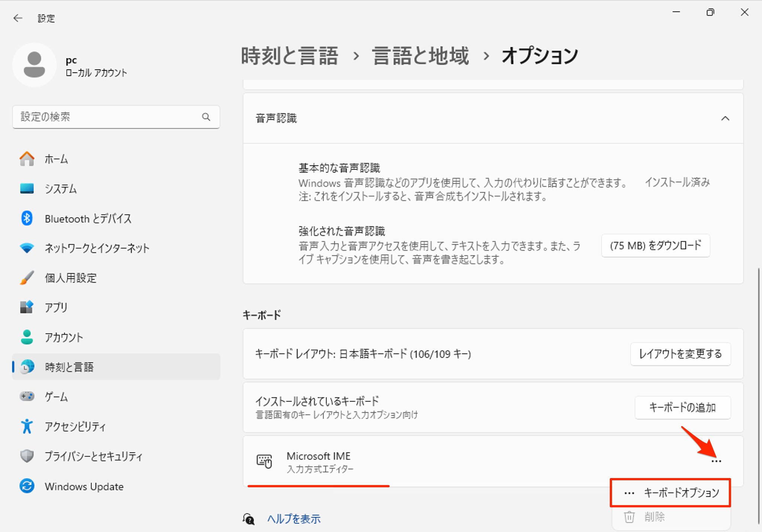The height and width of the screenshot is (532, 762).
Task: Open Windows Update settings
Action: pyautogui.click(x=84, y=486)
